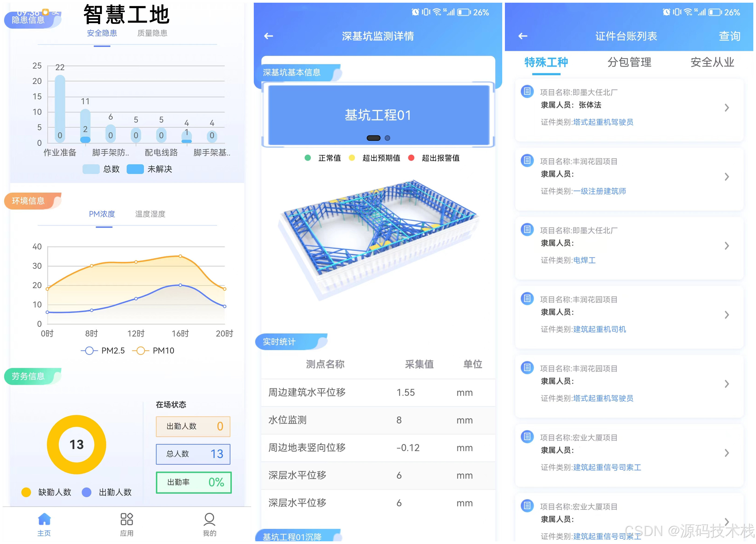Viewport: 756px width, 544px height.
Task: Switch to 分包管理 tab
Action: (629, 62)
